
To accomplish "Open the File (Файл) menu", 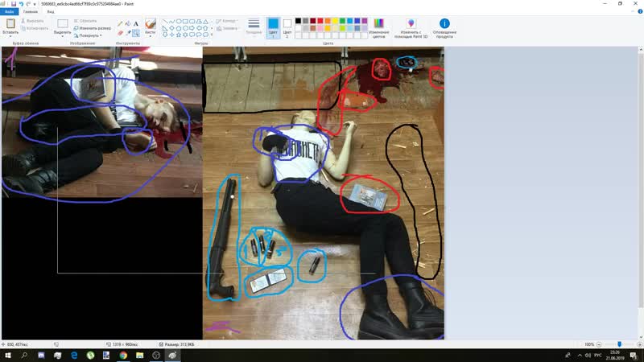I will click(x=9, y=12).
